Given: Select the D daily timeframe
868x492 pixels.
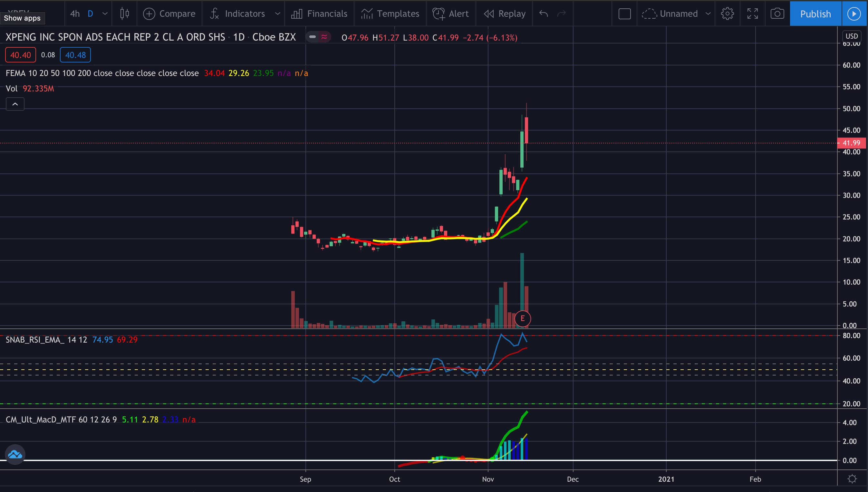Looking at the screenshot, I should tap(90, 14).
